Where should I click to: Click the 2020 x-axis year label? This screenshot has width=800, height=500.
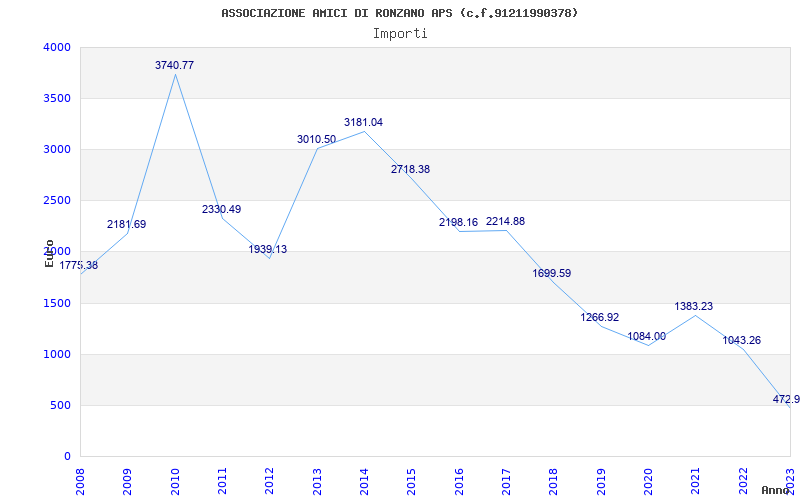click(648, 480)
